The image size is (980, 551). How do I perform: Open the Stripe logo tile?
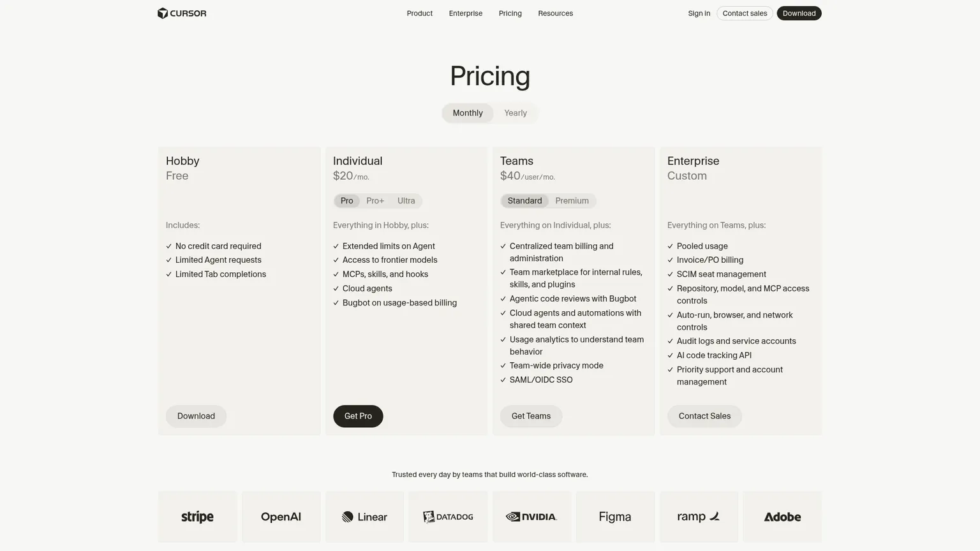click(x=198, y=517)
